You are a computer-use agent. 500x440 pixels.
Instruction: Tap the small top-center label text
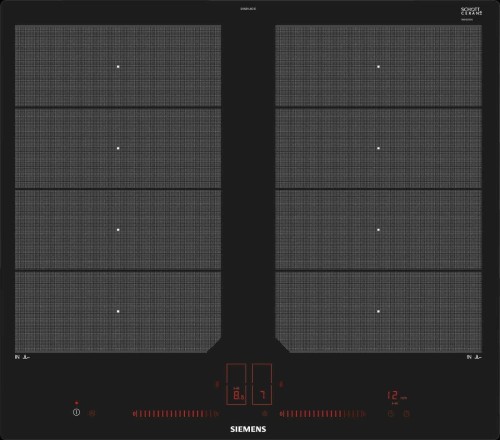tap(248, 9)
